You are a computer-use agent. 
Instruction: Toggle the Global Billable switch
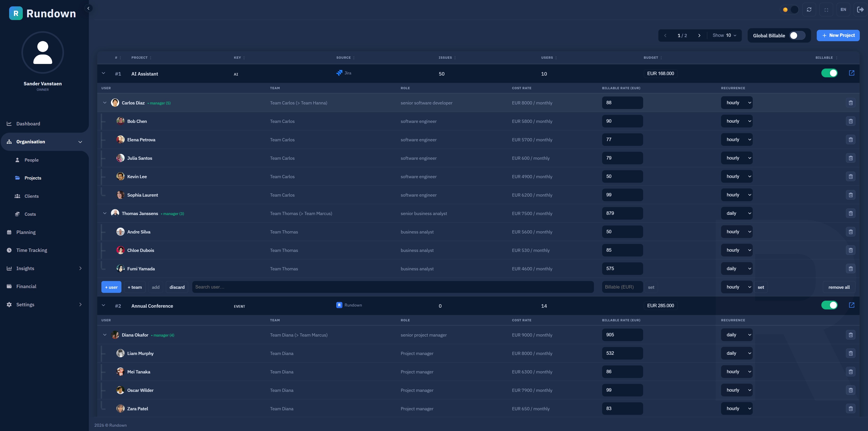797,36
